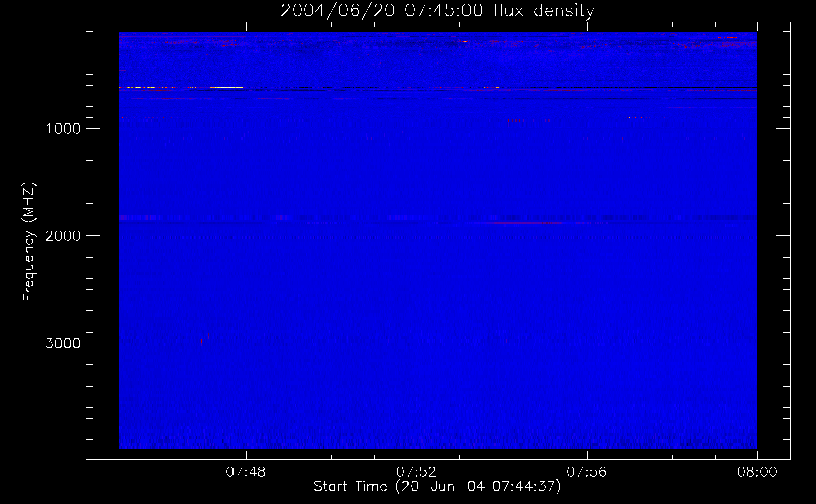The image size is (816, 504).
Task: Click the 3000 frequency tick label
Action: pos(63,343)
